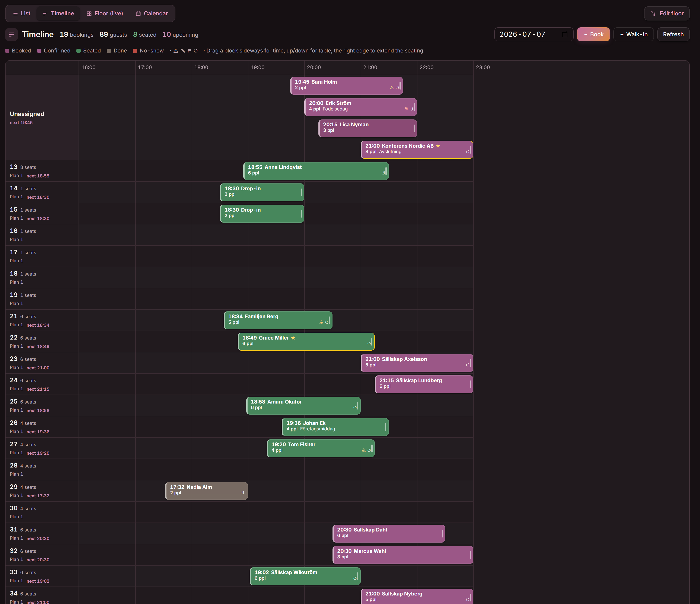Click the Confirmed legend color dot
The image size is (700, 604).
pyautogui.click(x=39, y=51)
